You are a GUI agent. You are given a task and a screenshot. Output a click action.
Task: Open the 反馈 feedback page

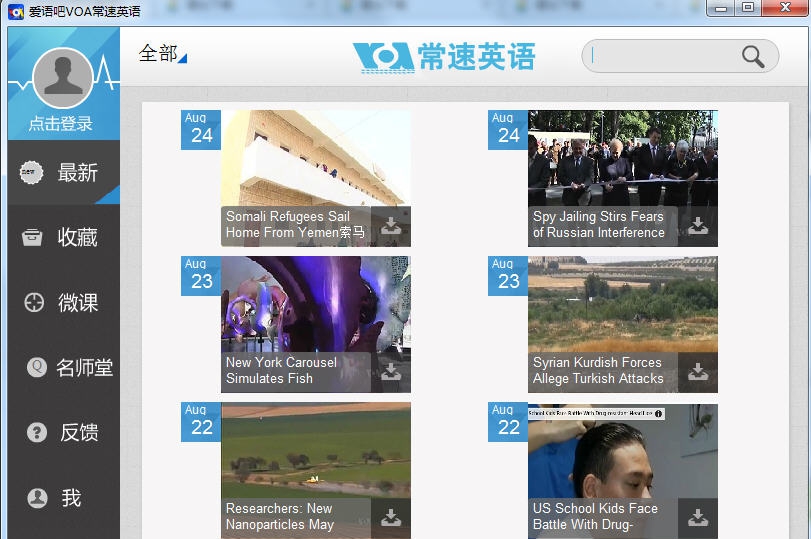tap(64, 432)
